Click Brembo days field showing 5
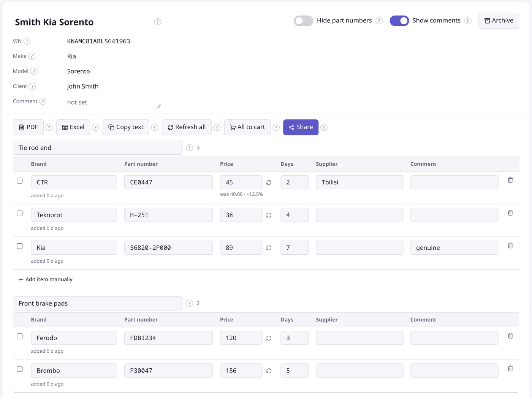532x398 pixels. click(295, 370)
